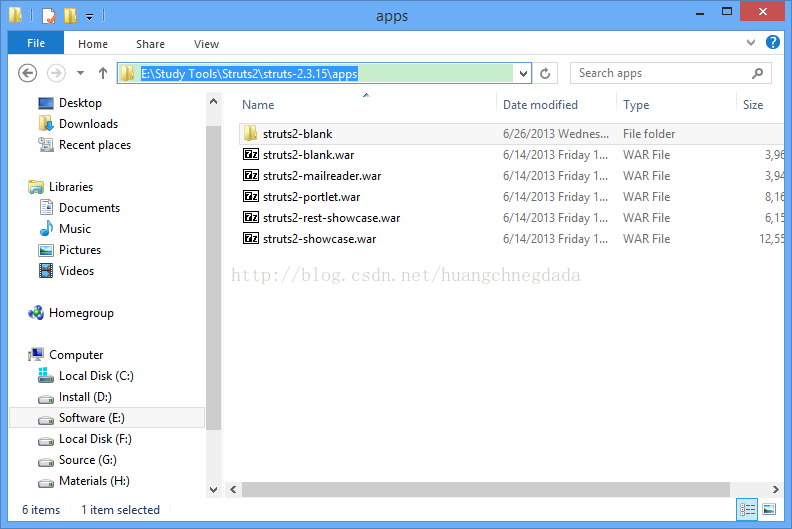Open the Share ribbon tab

(151, 44)
